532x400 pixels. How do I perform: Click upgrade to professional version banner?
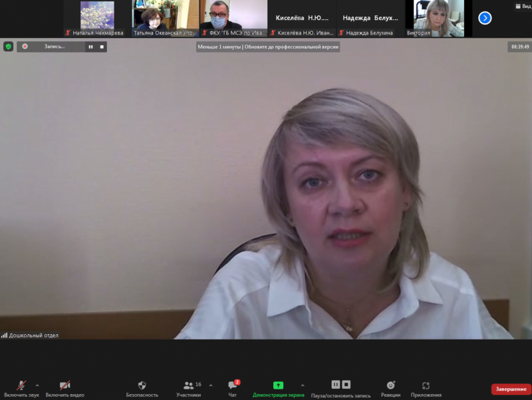[268, 47]
